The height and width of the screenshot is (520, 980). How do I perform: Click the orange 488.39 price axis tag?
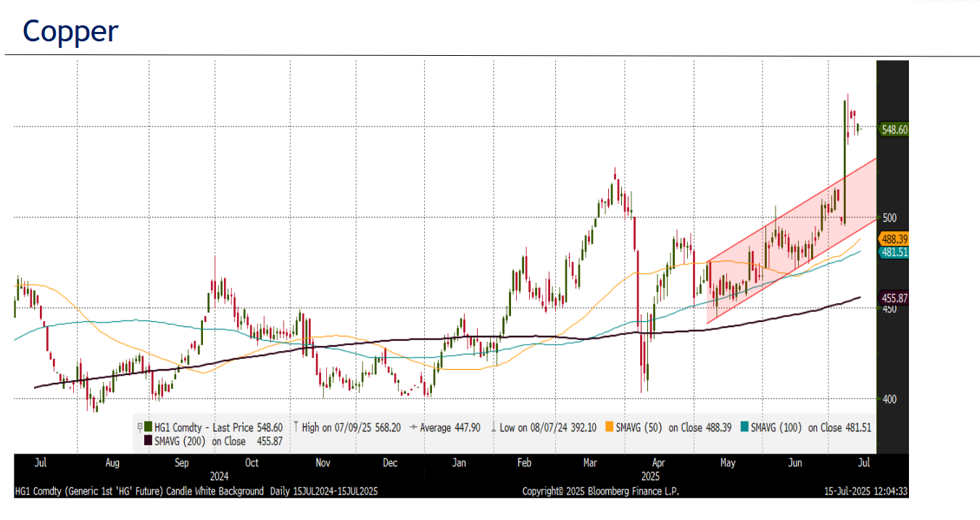[x=894, y=239]
